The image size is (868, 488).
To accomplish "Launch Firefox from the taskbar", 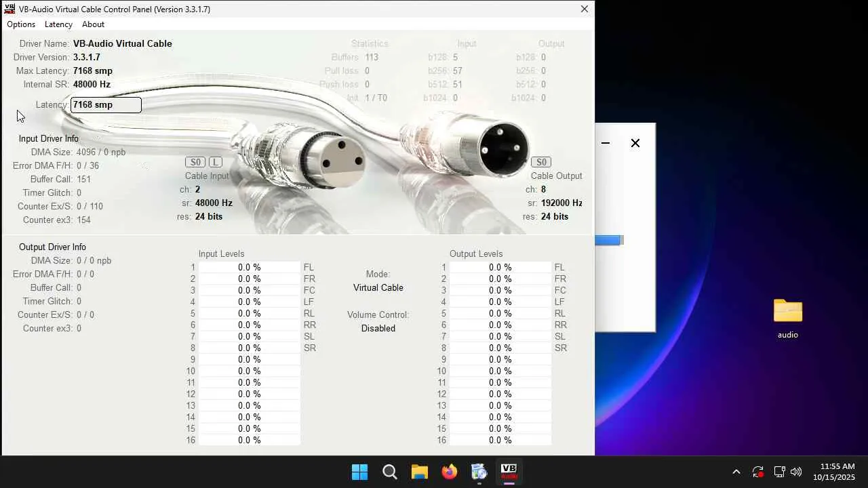I will pyautogui.click(x=450, y=472).
